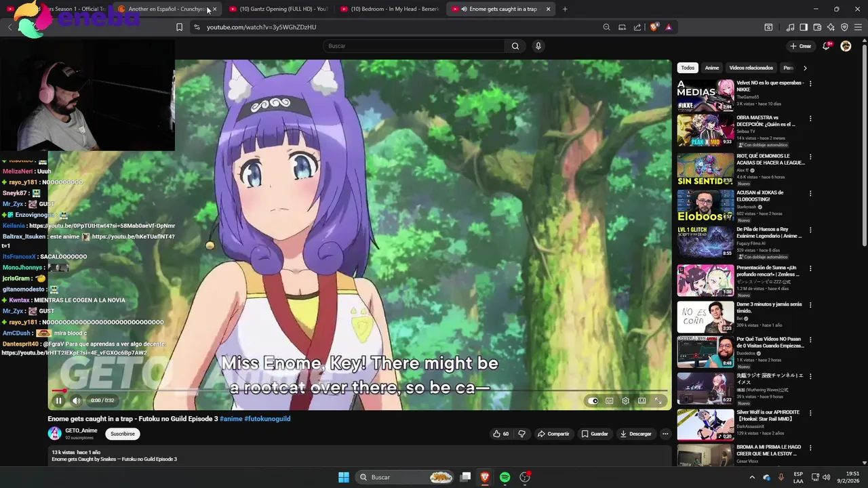Viewport: 868px width, 488px height.
Task: Click the #futokunoguild hashtag link
Action: point(267,419)
